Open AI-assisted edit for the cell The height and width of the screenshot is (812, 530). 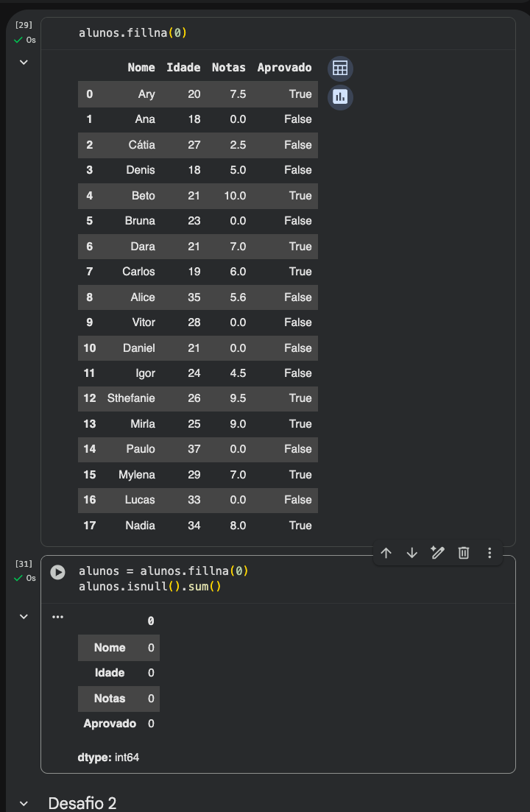pos(437,552)
